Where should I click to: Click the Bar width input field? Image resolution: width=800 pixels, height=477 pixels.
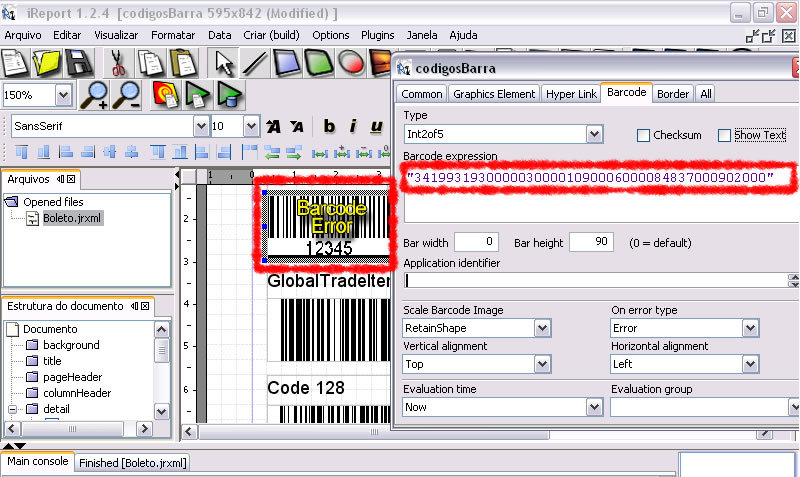pos(476,242)
